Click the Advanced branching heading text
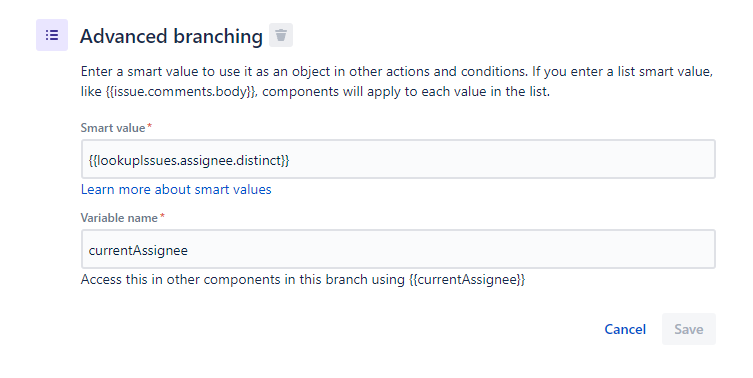The image size is (753, 378). [171, 37]
